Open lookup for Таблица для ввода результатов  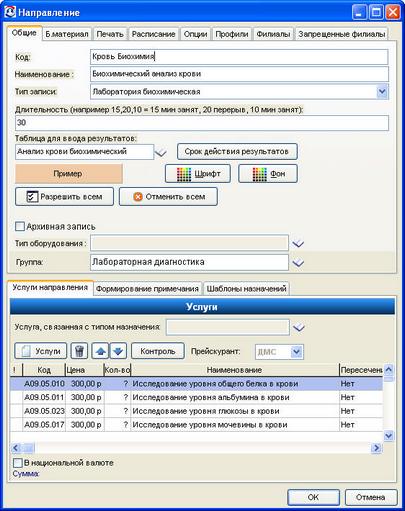click(x=161, y=153)
